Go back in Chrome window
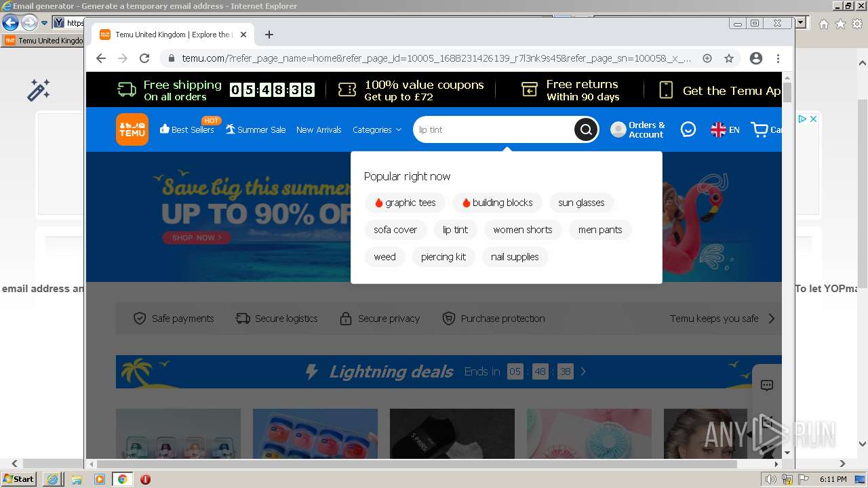Viewport: 868px width, 488px height. (101, 58)
